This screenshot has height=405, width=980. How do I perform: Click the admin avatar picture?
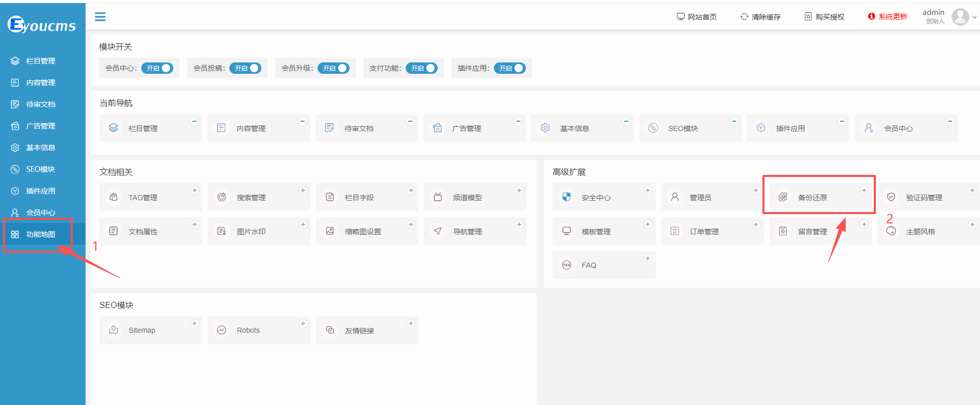pos(960,17)
